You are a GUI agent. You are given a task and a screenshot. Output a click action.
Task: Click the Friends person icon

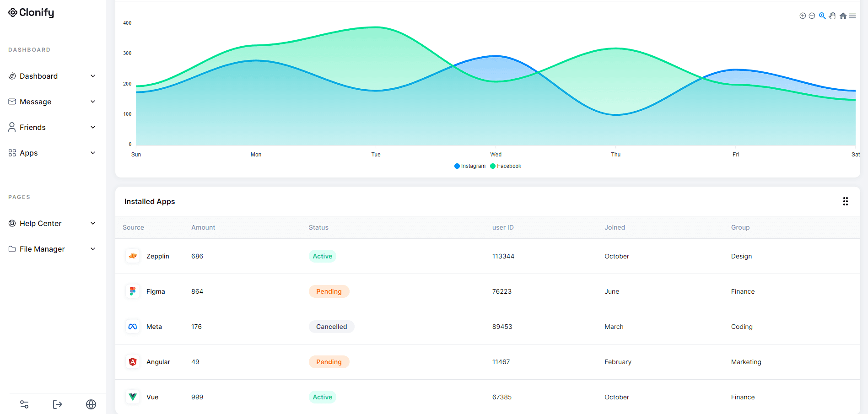point(12,127)
